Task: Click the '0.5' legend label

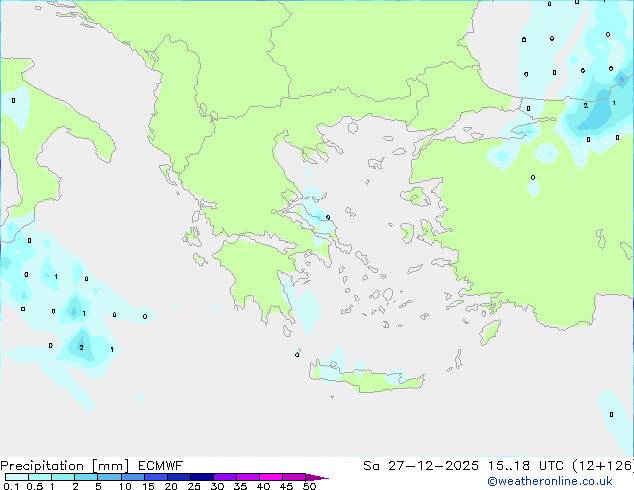Action: point(35,486)
